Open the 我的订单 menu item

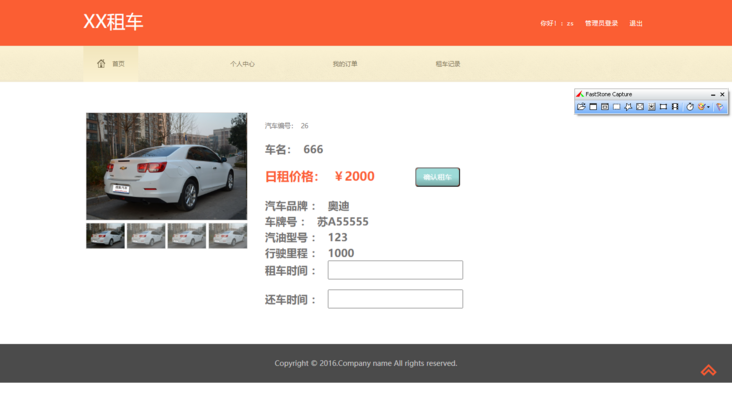(345, 64)
